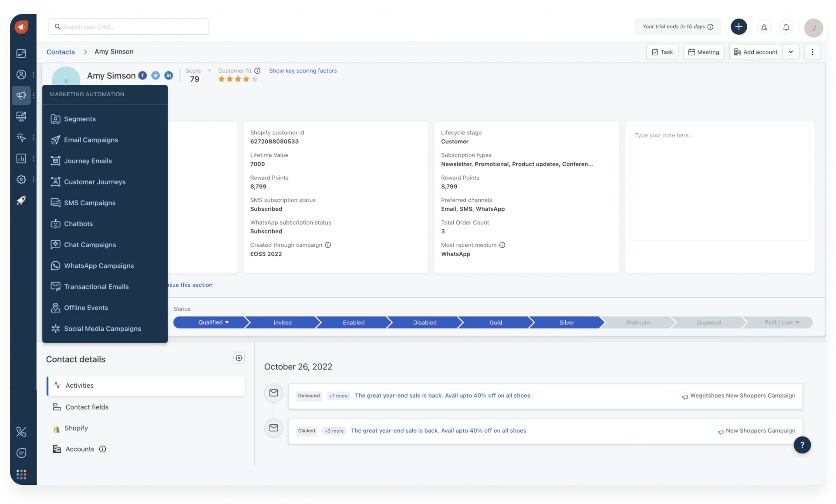Toggle Amy Simson's Facebook profile link
This screenshot has width=836, height=504.
click(x=143, y=75)
